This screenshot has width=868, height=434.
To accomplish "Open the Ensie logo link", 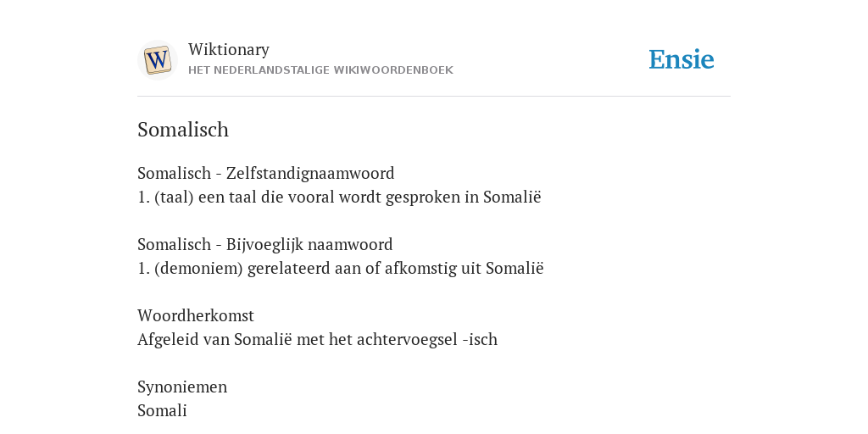I will [x=682, y=59].
